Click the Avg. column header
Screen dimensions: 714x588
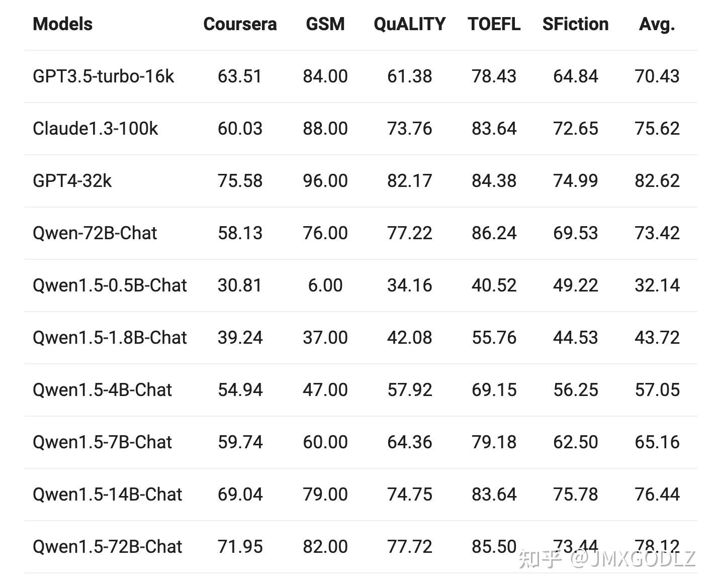657,24
